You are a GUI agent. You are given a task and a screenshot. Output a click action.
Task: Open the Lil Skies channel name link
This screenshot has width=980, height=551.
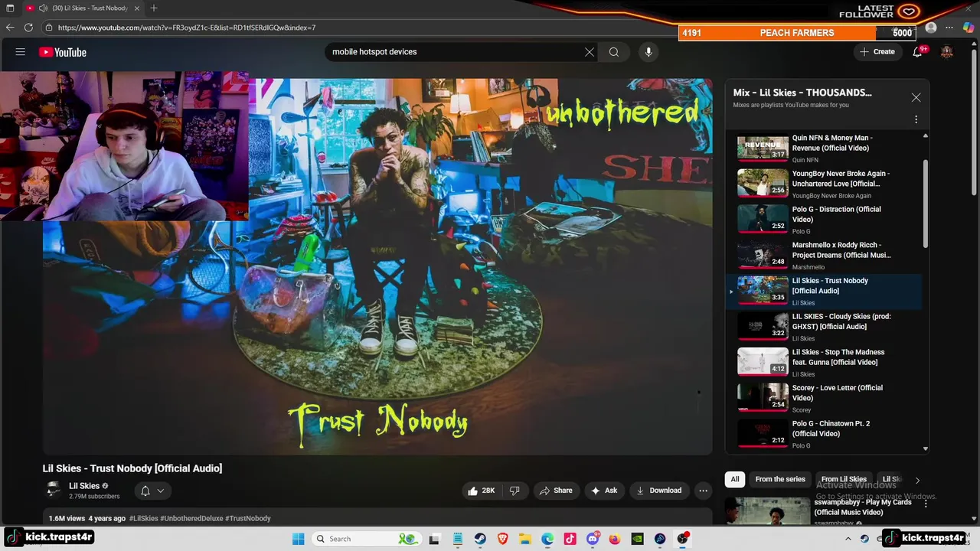coord(84,486)
